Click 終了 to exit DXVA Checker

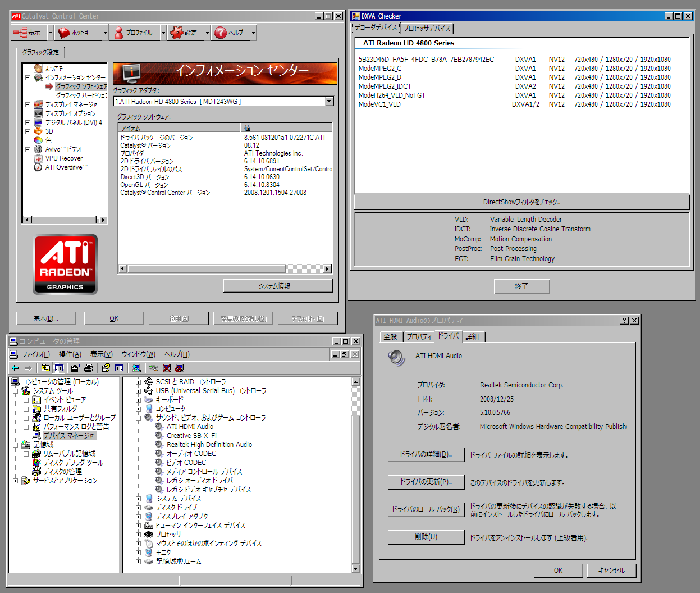coord(521,286)
